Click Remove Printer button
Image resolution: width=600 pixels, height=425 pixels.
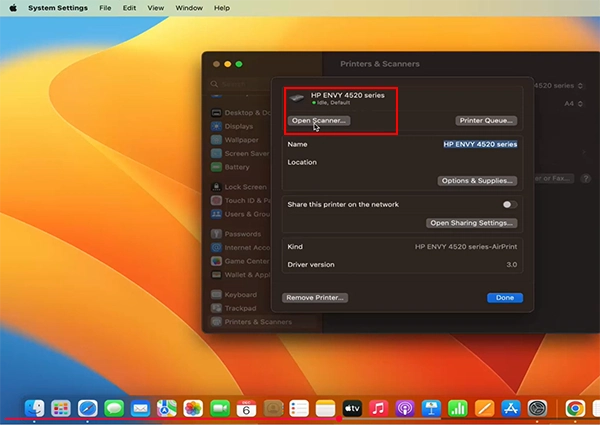pos(315,298)
